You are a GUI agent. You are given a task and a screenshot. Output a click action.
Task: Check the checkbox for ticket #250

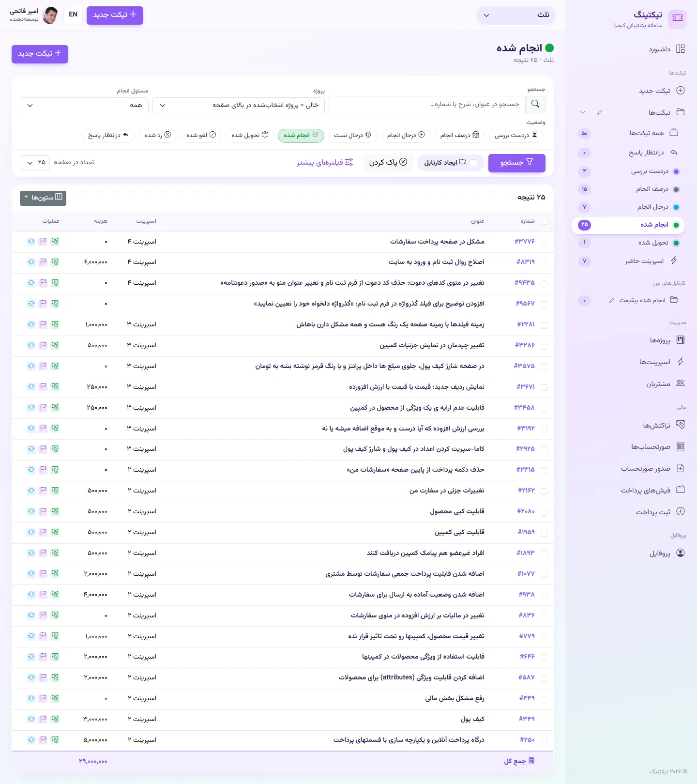pyautogui.click(x=544, y=740)
